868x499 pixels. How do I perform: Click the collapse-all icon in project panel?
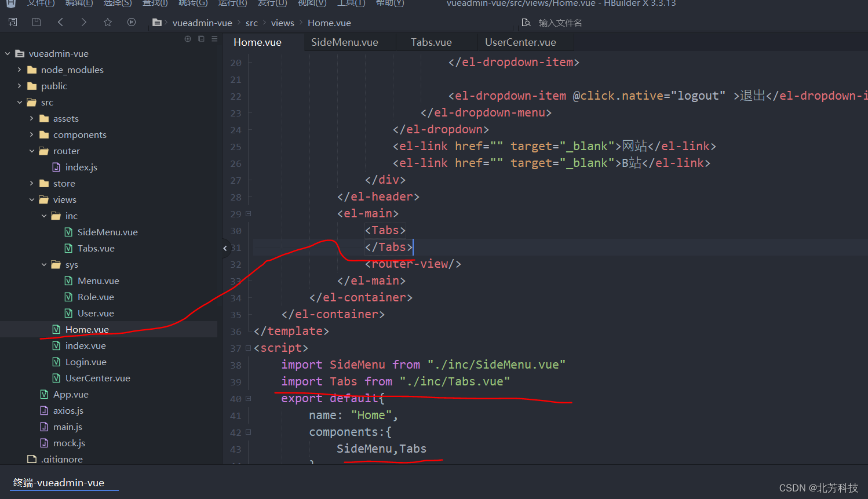tap(201, 39)
